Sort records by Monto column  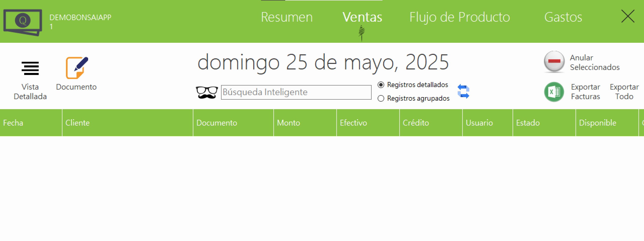click(x=288, y=123)
